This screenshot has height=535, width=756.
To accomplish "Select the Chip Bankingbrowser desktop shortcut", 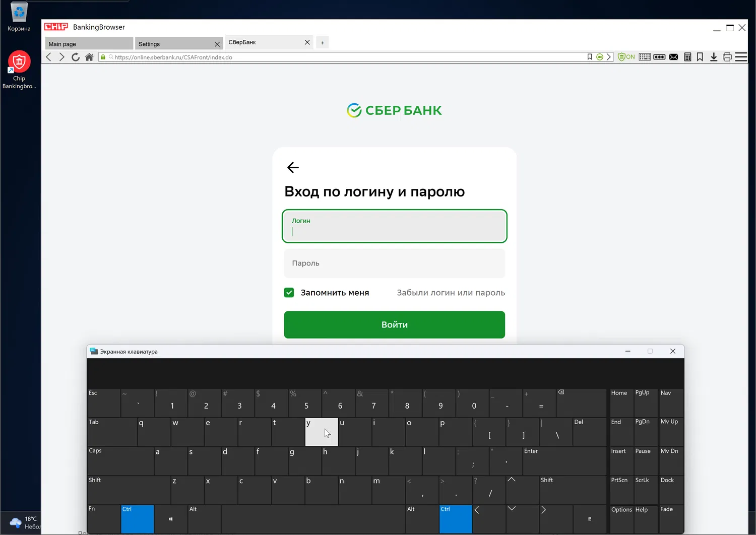I will coord(19,70).
